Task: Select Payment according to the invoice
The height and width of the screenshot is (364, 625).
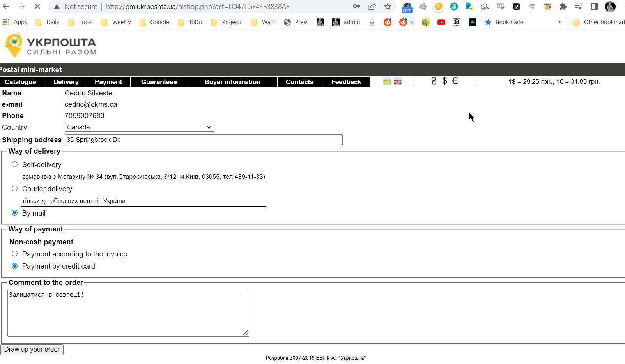Action: [15, 254]
